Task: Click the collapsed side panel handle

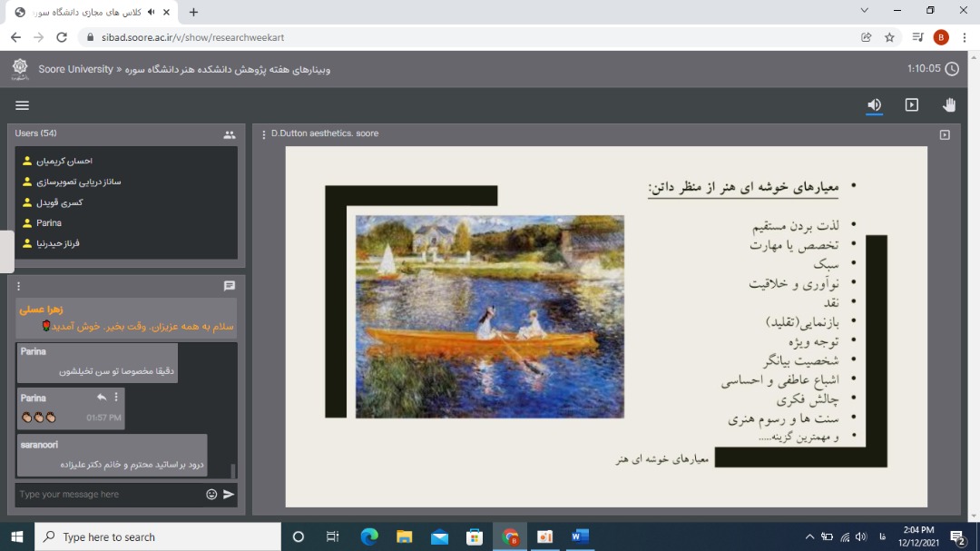Action: [7, 251]
